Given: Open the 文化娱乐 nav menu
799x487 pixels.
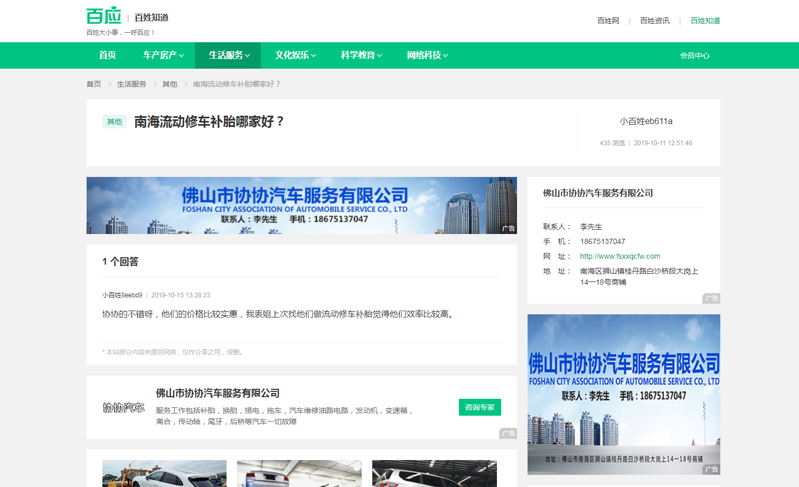Looking at the screenshot, I should (292, 55).
